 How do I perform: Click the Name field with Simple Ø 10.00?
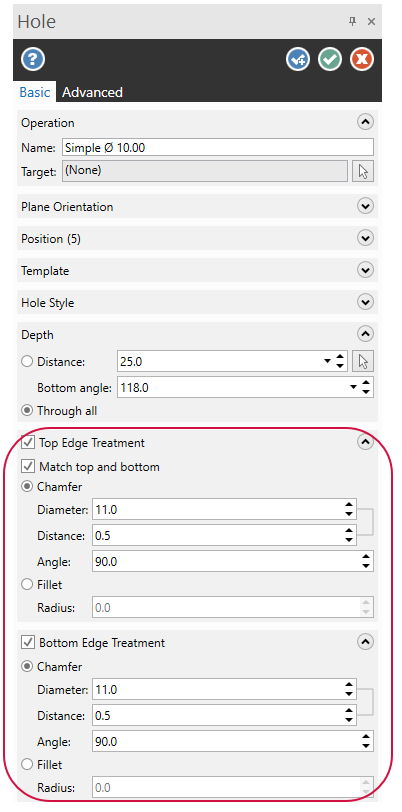pyautogui.click(x=218, y=148)
